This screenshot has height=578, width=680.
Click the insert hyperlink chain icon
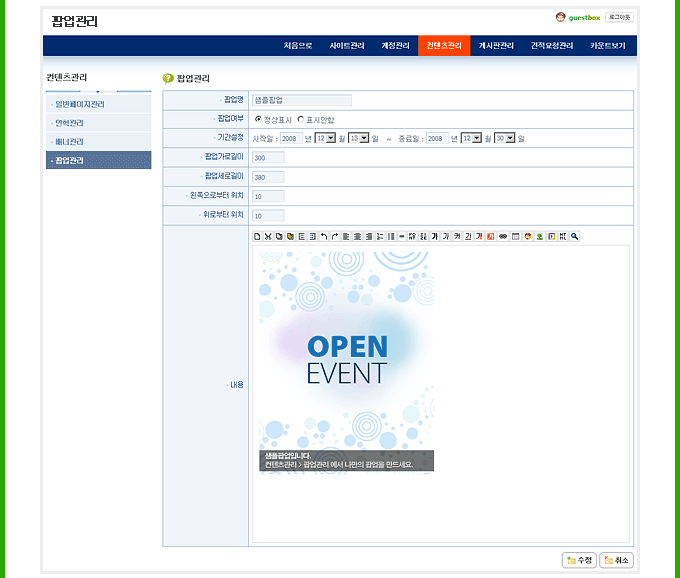(x=503, y=236)
